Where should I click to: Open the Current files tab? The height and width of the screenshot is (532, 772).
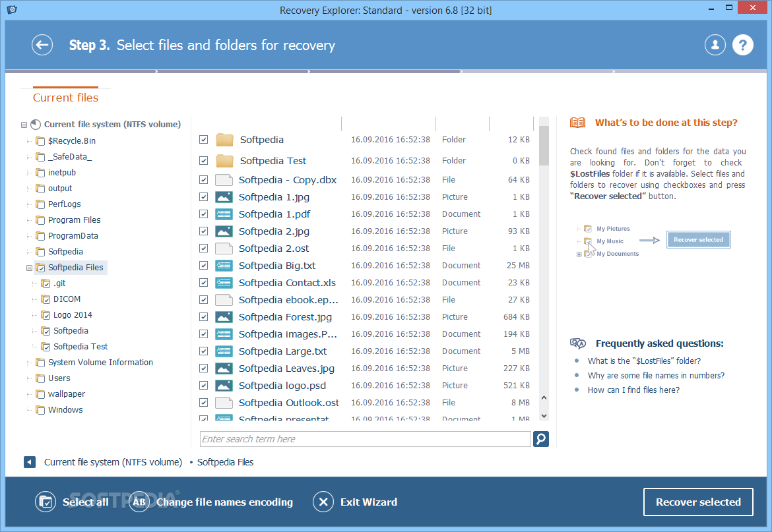click(65, 98)
